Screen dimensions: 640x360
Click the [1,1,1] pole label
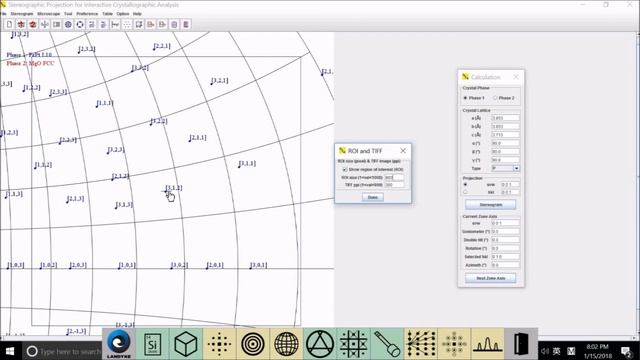[x=104, y=103]
